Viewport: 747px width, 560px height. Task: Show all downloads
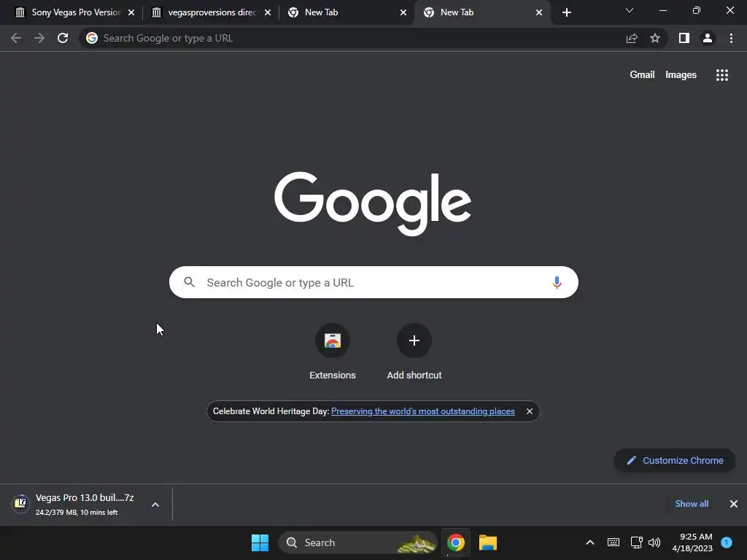pyautogui.click(x=692, y=504)
